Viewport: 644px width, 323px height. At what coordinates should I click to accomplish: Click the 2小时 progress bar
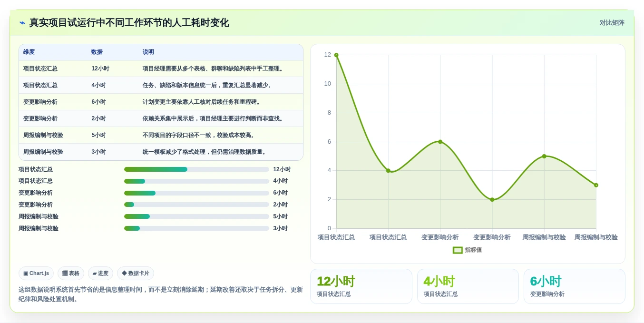click(196, 205)
